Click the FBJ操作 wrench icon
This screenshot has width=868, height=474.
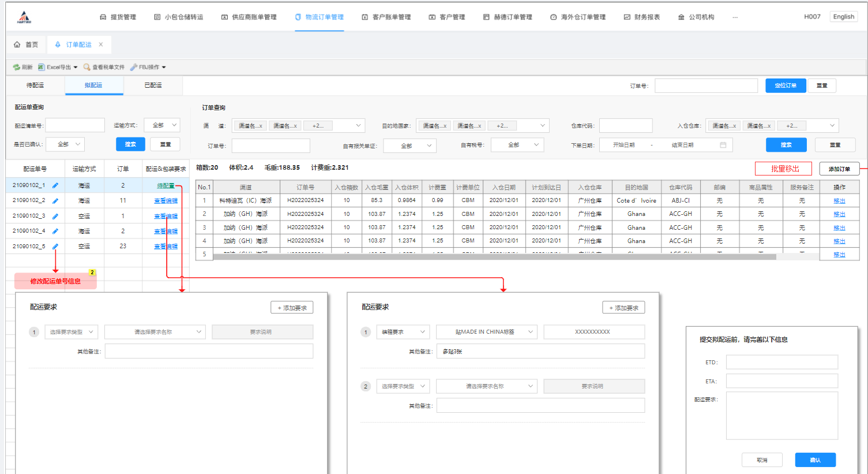point(133,68)
